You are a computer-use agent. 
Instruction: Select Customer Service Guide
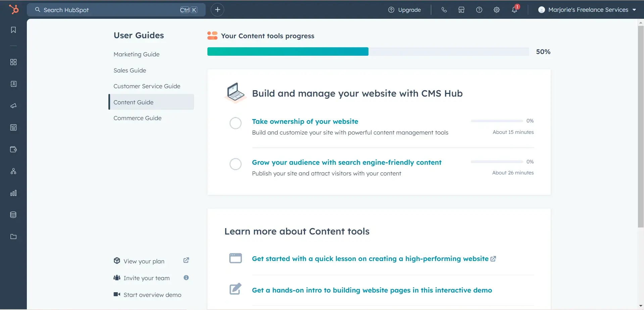point(147,86)
